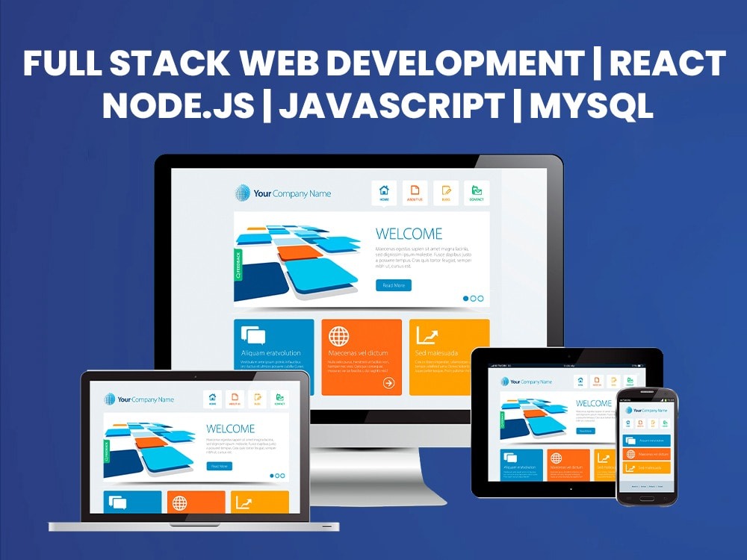Screen dimensions: 747x560
Task: Select the last carousel dot on the laptop
Action: point(282,476)
